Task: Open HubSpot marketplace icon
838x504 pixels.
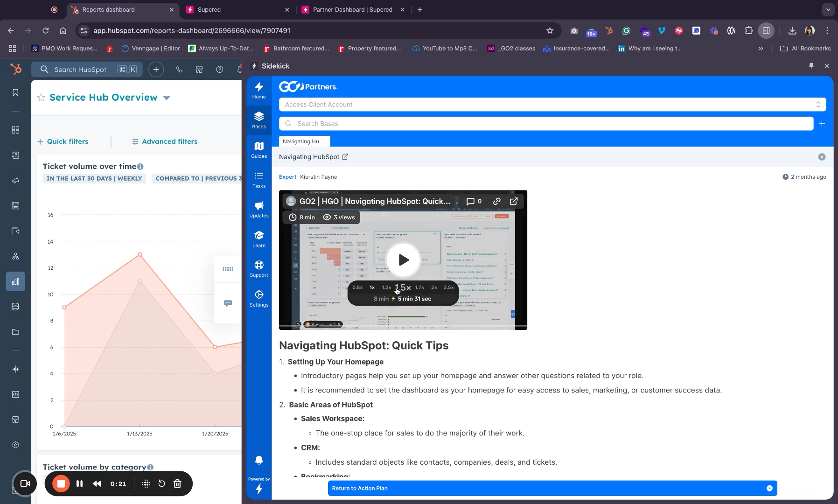Action: tap(199, 70)
